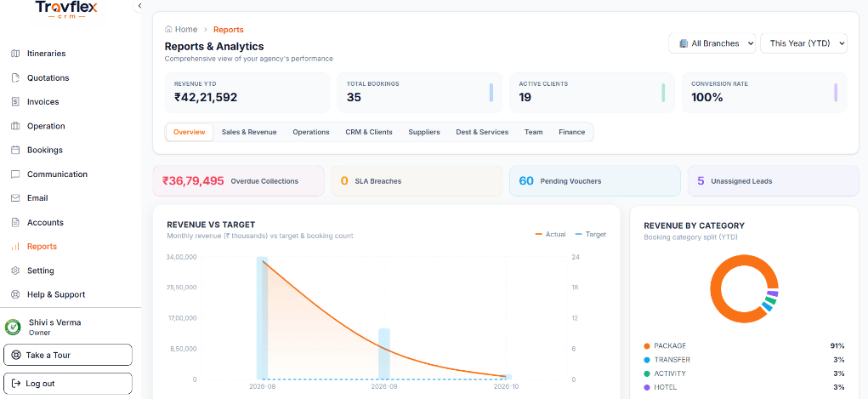This screenshot has width=868, height=399.
Task: Click the blue TRANSFER legend dot
Action: pos(647,360)
